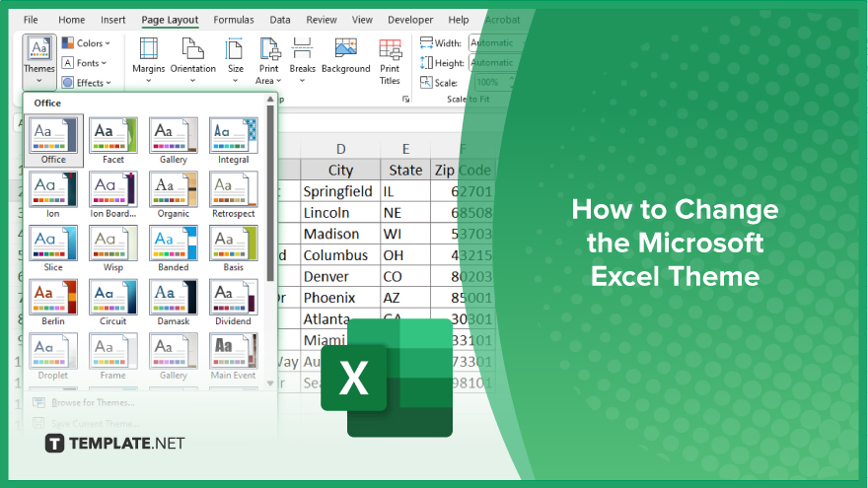Open the theme Colors menu

86,43
